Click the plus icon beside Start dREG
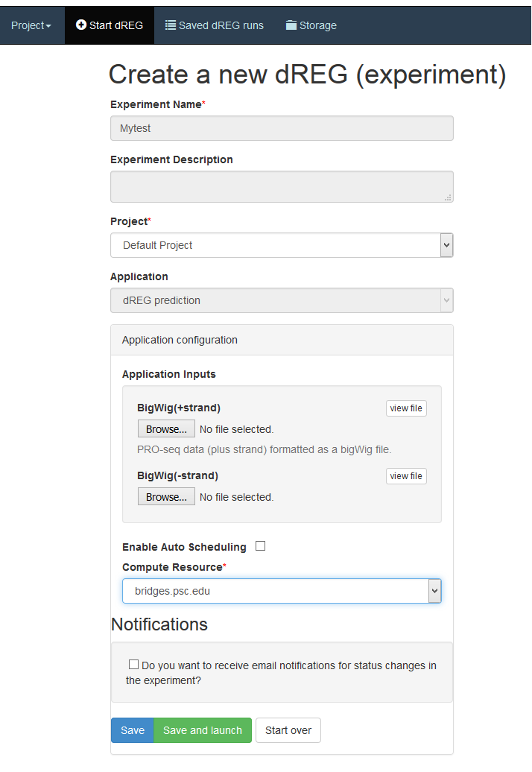This screenshot has width=532, height=772. 81,25
